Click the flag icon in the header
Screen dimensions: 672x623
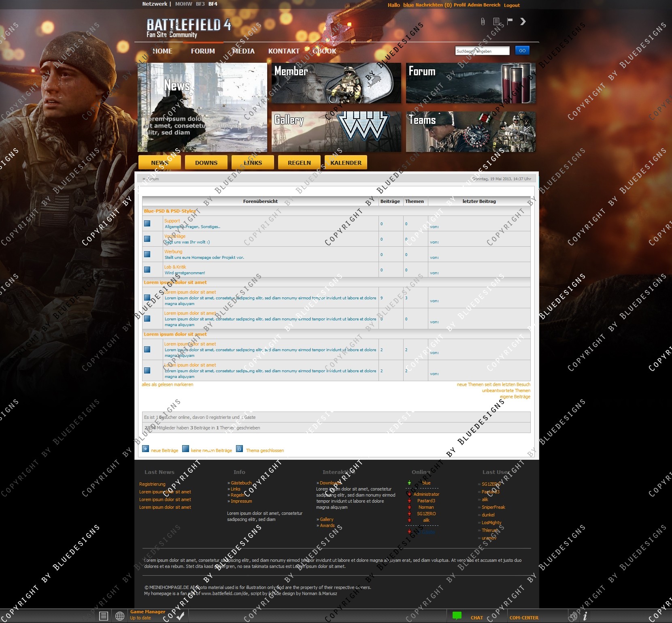pos(510,21)
